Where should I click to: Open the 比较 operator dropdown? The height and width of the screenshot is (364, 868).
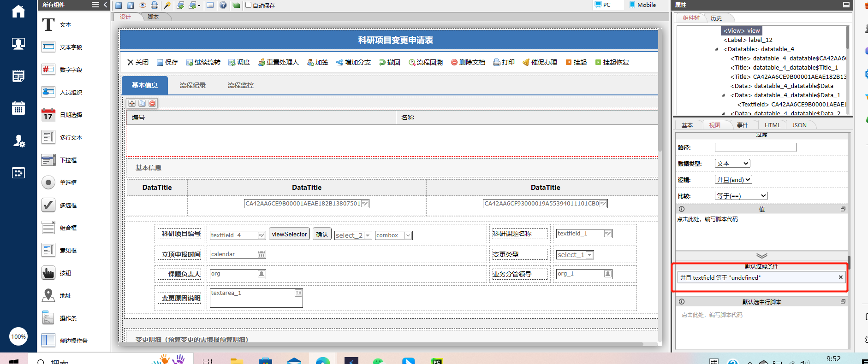point(741,196)
